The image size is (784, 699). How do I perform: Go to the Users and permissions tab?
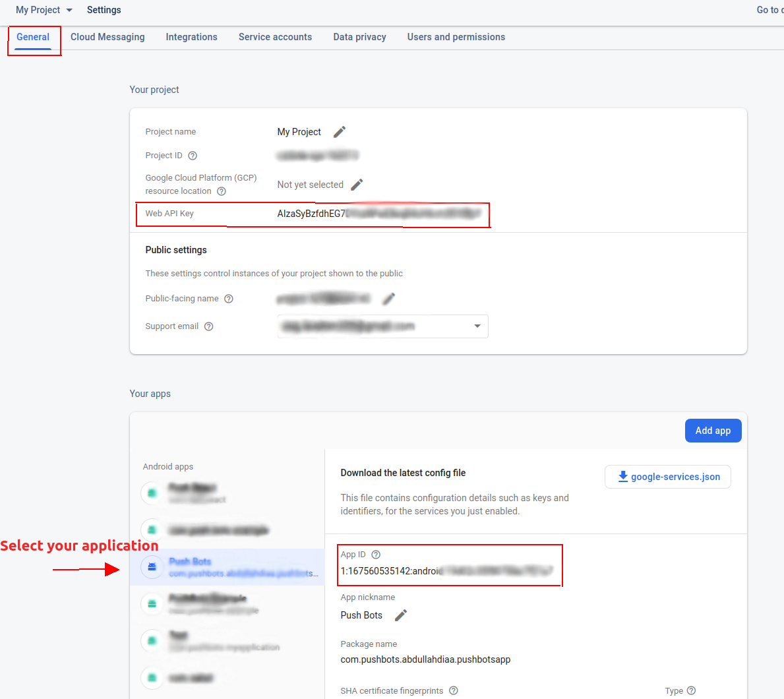pyautogui.click(x=456, y=37)
